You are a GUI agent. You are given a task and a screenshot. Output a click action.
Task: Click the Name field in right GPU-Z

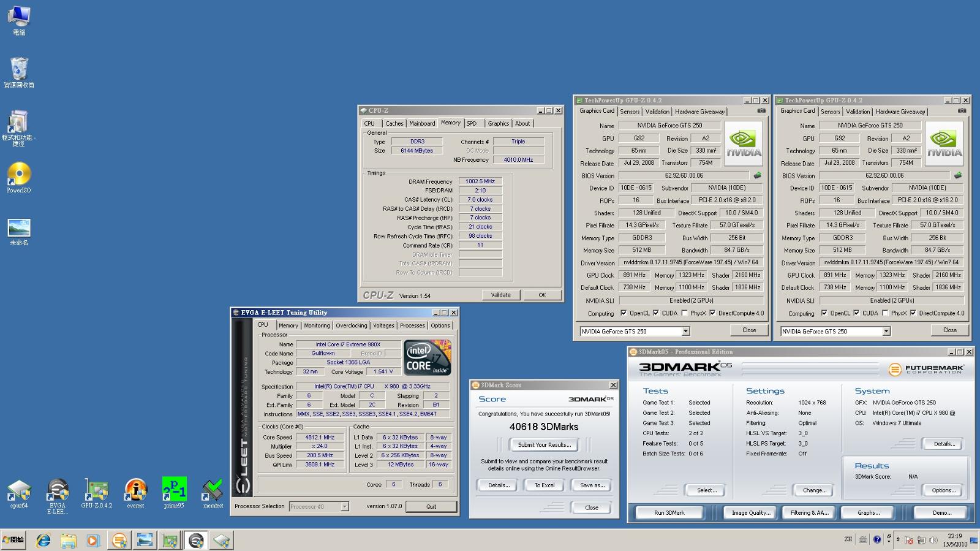click(x=870, y=126)
